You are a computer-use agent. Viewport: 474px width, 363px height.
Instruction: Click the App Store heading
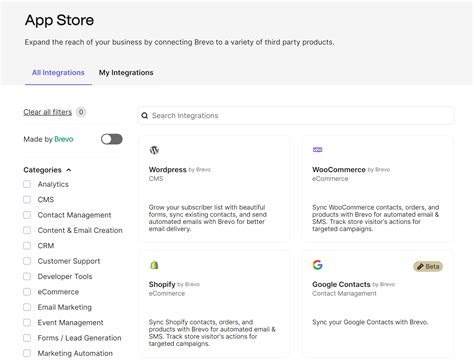click(59, 20)
